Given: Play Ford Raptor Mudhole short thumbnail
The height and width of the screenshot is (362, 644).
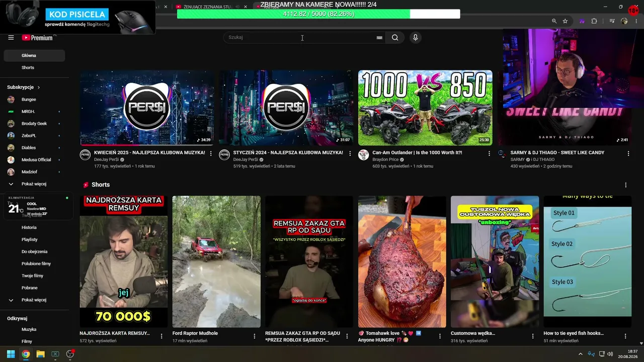Looking at the screenshot, I should tap(216, 261).
